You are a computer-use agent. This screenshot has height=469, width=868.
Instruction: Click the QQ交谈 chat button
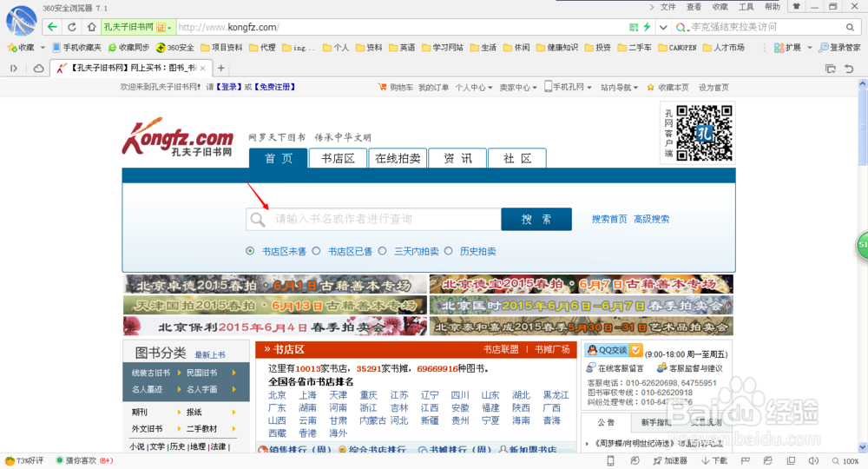pyautogui.click(x=614, y=350)
